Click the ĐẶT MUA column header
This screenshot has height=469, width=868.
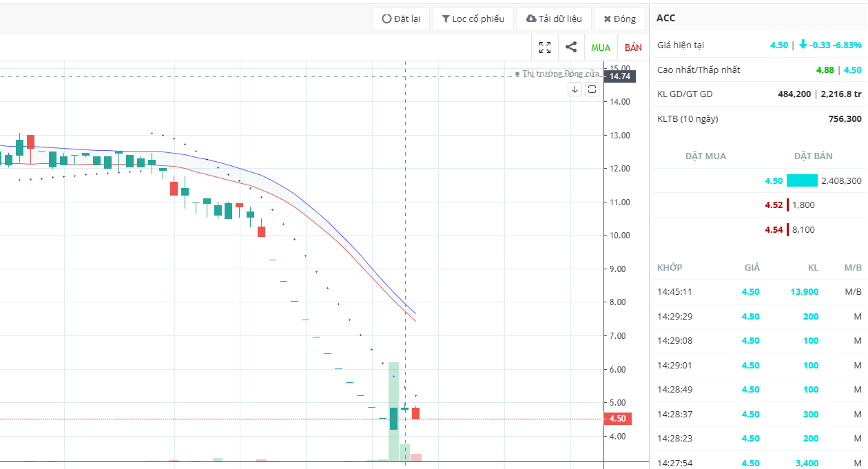(x=705, y=156)
